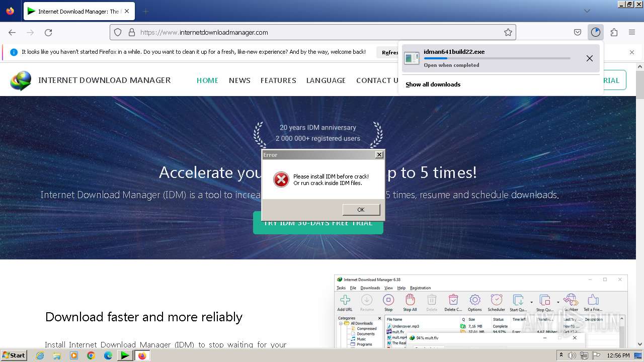644x362 pixels.
Task: Click the site security padlock icon
Action: [132, 32]
